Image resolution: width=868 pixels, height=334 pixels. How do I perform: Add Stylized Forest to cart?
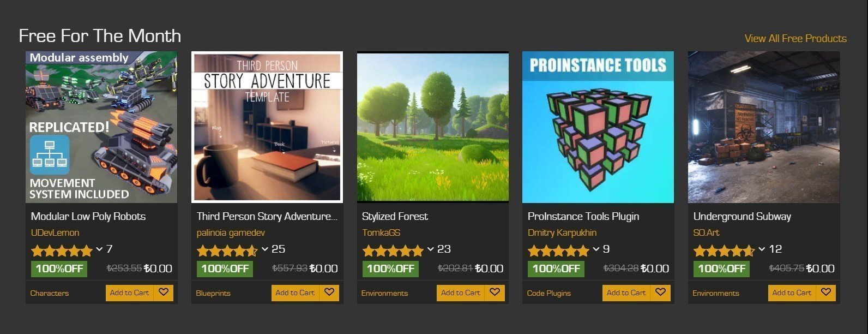point(461,293)
